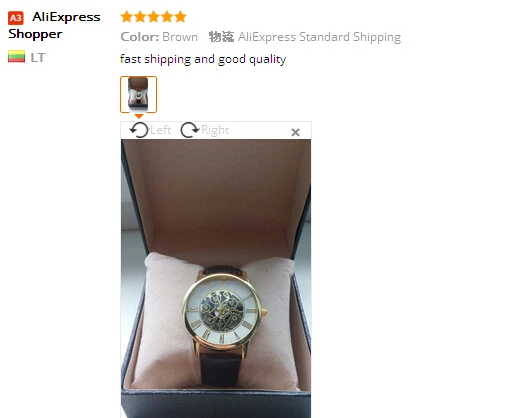Open the AliExpress Shopper reviewer profile name
The width and height of the screenshot is (509, 418).
point(54,25)
